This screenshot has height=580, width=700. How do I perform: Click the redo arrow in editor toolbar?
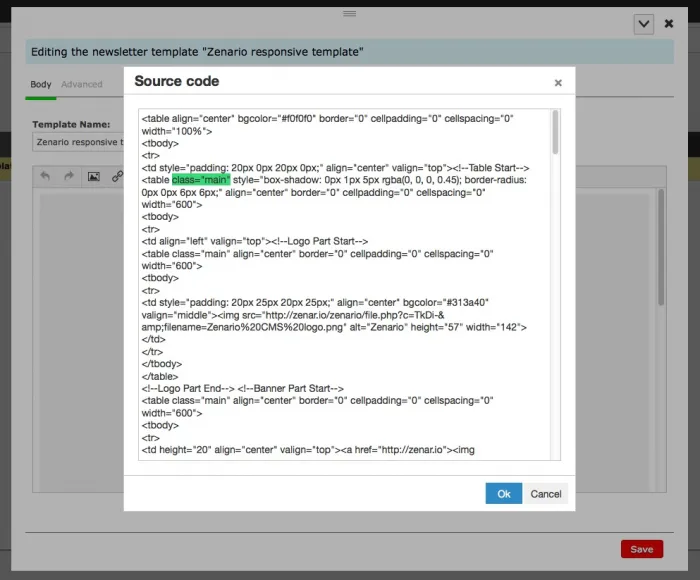point(68,176)
